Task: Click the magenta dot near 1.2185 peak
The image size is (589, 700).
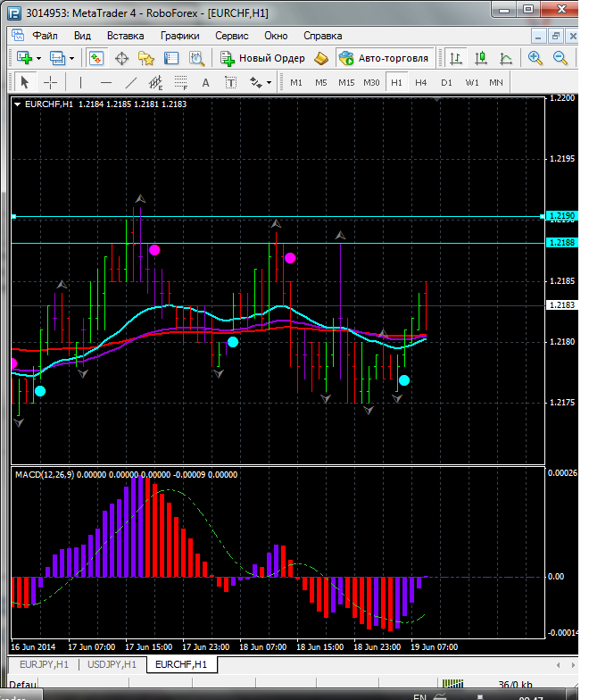Action: pos(290,258)
